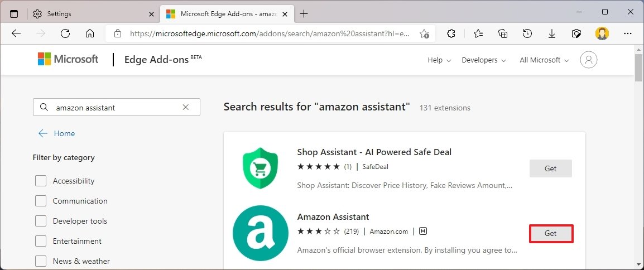Click the web capture screenshot icon
This screenshot has width=644, height=270.
(x=576, y=33)
